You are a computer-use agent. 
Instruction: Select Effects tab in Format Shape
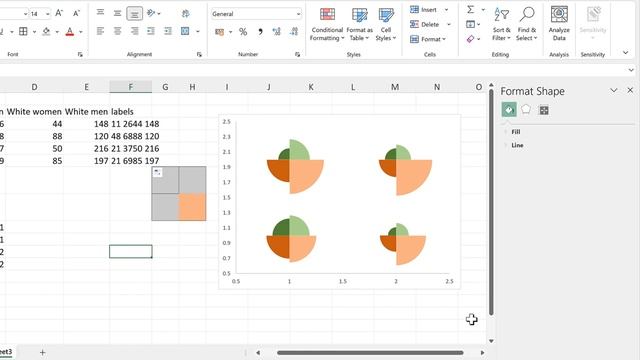point(526,109)
